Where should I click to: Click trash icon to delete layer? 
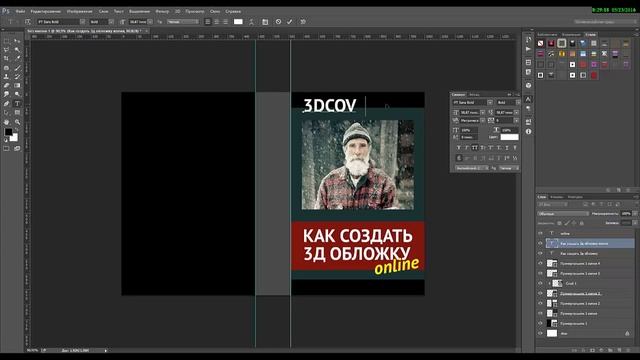coord(627,350)
